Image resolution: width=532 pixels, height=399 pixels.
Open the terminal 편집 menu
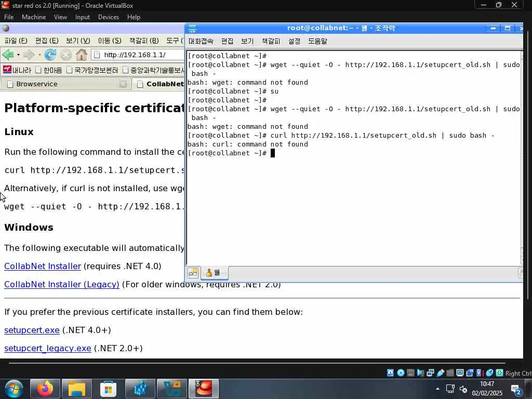[228, 41]
